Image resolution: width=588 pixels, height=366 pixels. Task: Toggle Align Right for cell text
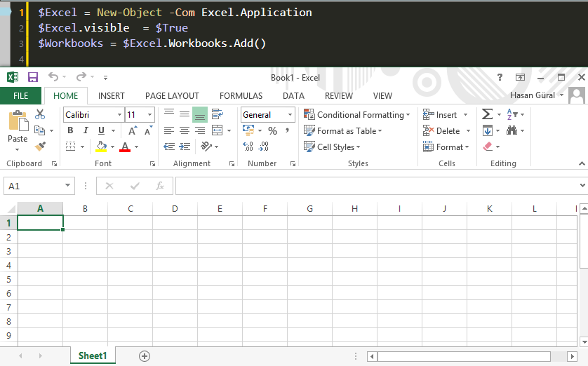(200, 130)
